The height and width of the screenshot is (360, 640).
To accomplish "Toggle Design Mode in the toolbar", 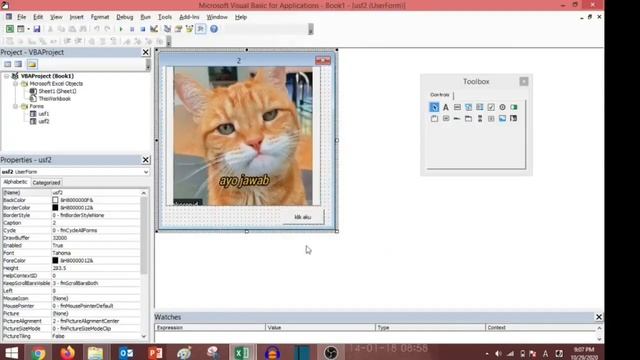I will tap(154, 29).
